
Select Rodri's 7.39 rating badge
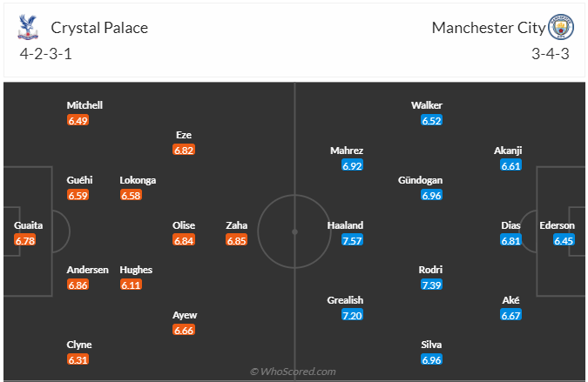(x=431, y=285)
